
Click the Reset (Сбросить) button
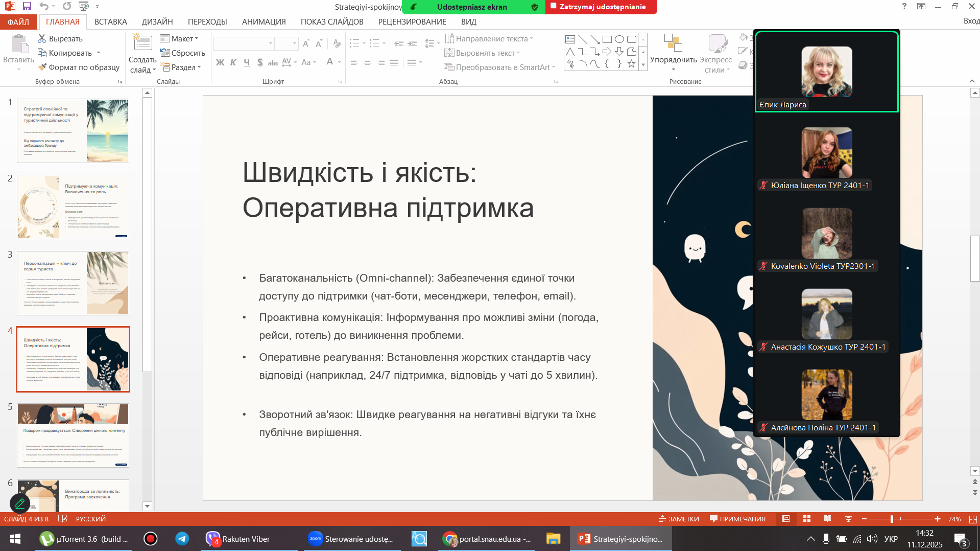(x=182, y=53)
